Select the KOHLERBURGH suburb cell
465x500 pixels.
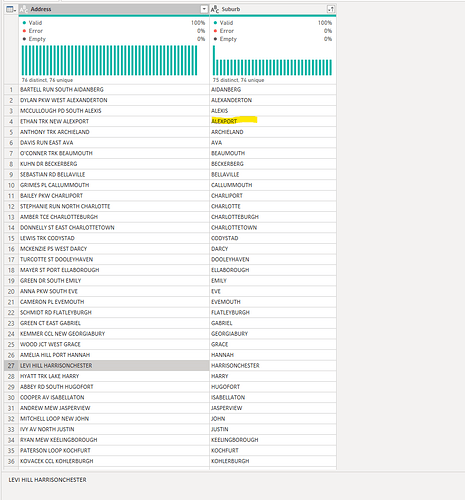273,461
